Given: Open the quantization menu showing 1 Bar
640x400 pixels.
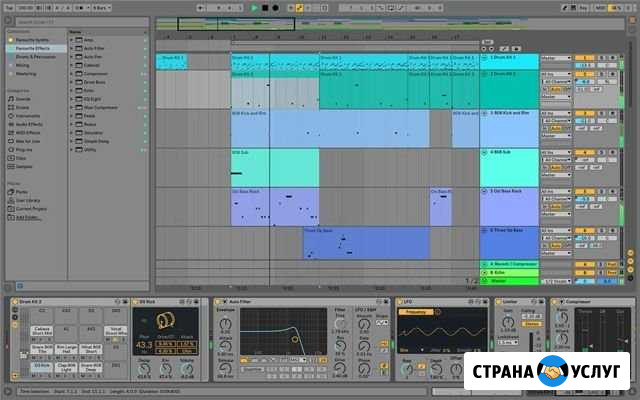Looking at the screenshot, I should 101,8.
